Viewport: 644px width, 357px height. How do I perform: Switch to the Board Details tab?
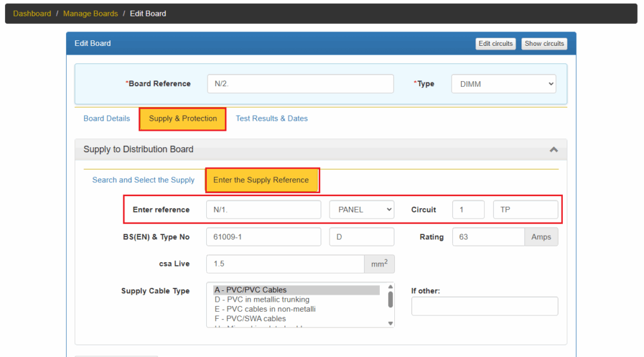point(106,118)
